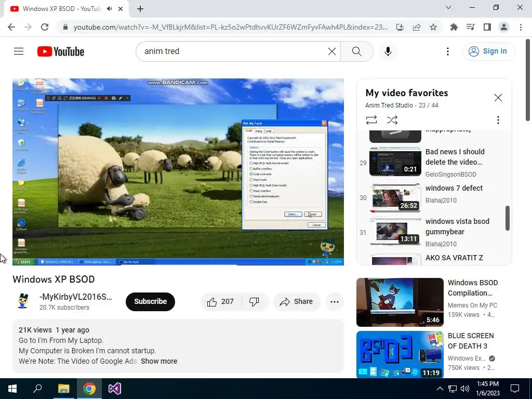Viewport: 532px width, 399px height.
Task: Open more actions ellipsis under video
Action: tap(335, 302)
